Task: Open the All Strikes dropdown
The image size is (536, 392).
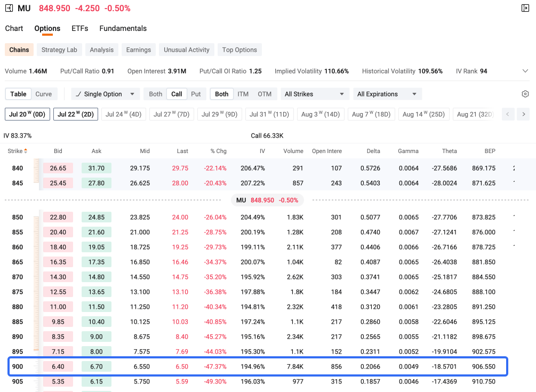Action: pos(315,94)
